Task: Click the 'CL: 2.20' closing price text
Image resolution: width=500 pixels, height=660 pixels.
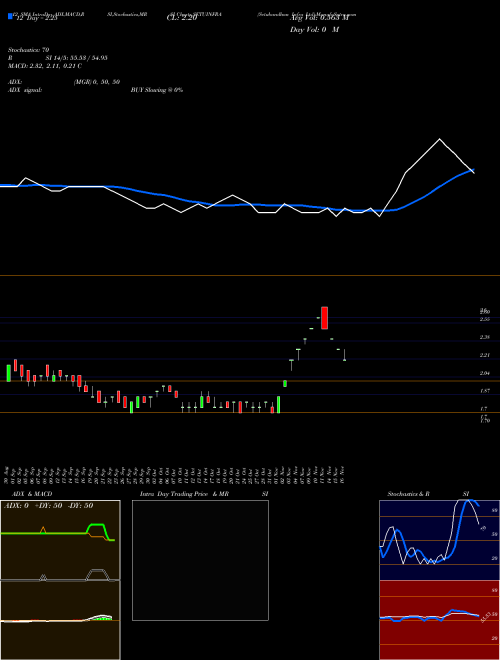Action: tap(182, 18)
